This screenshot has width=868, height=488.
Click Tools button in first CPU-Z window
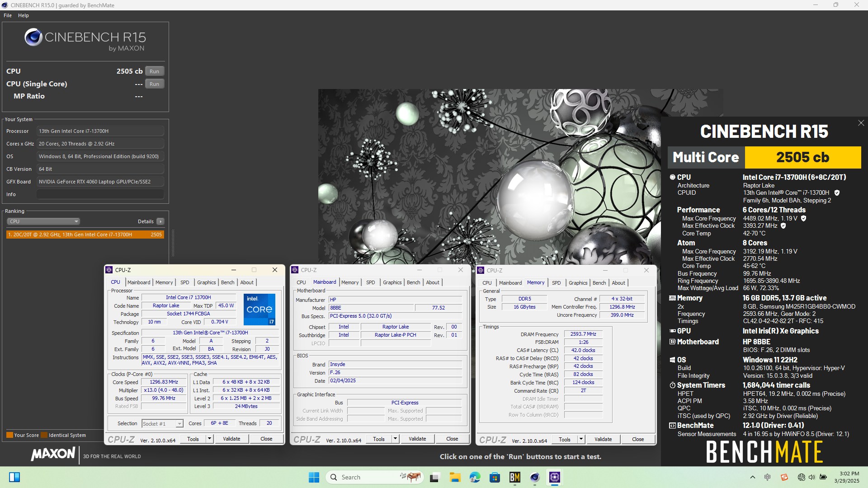point(193,439)
